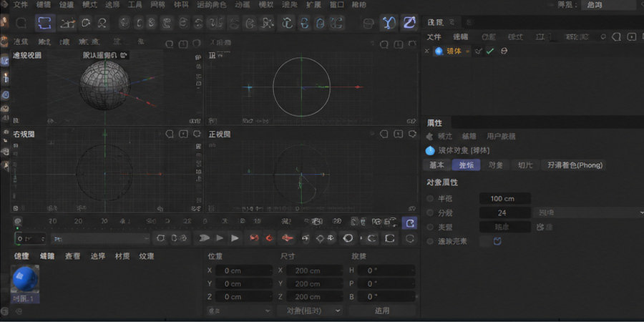Screen dimensions: 644x322
Task: Click the red keyframe selection icon
Action: click(288, 238)
